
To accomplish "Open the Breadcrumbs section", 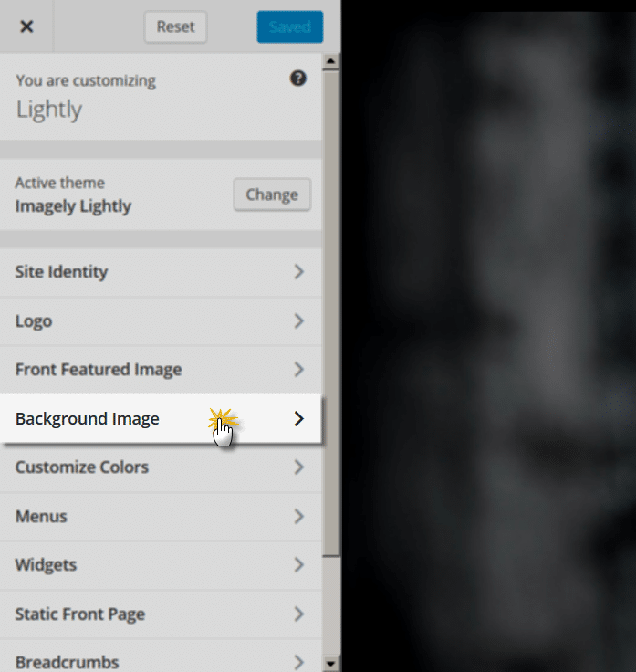I will click(x=161, y=656).
